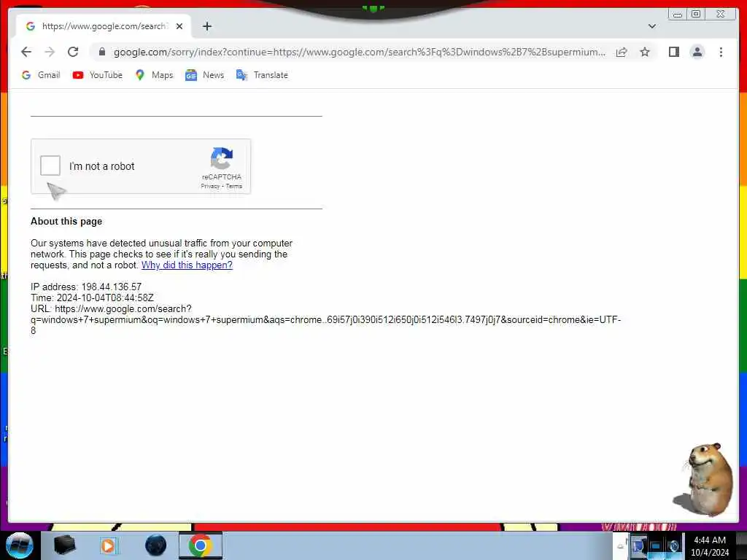This screenshot has width=747, height=560.
Task: View site information via lock icon
Action: click(x=101, y=52)
